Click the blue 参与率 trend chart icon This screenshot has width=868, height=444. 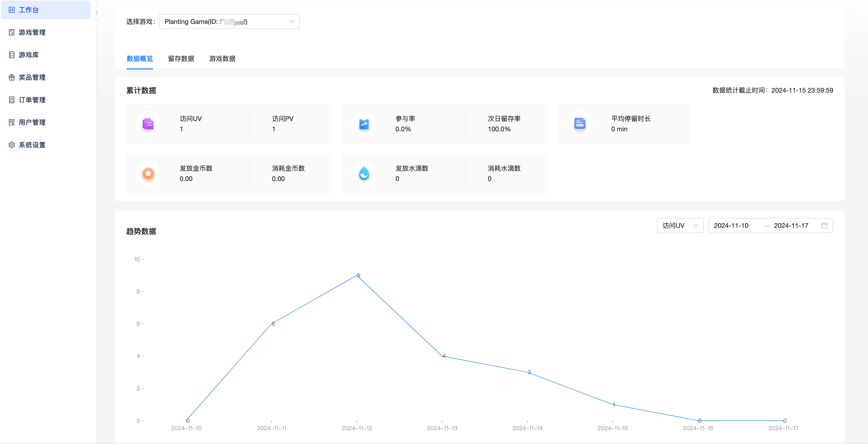pyautogui.click(x=364, y=124)
